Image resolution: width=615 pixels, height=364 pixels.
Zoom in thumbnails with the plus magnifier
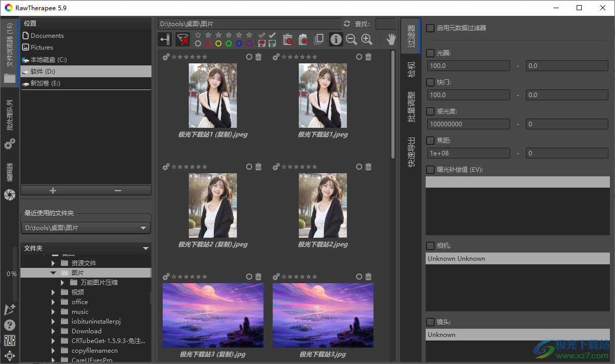click(x=366, y=39)
